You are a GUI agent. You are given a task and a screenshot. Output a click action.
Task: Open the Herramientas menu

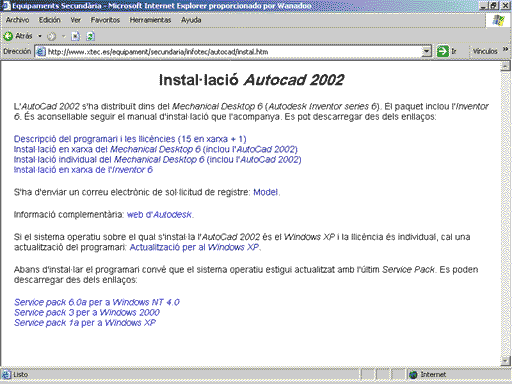coord(150,20)
